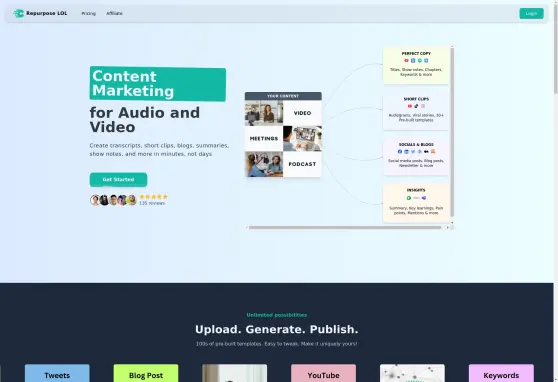Screen dimensions: 558x382
Task: Click the Twitter icon under Socials & Blogs
Action: coord(413,152)
